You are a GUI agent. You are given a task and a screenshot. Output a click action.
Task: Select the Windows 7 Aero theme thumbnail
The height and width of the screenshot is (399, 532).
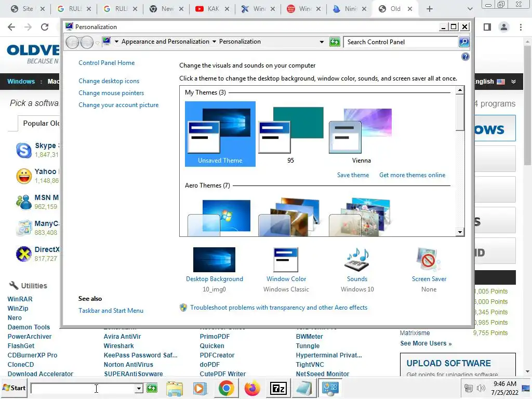click(220, 217)
